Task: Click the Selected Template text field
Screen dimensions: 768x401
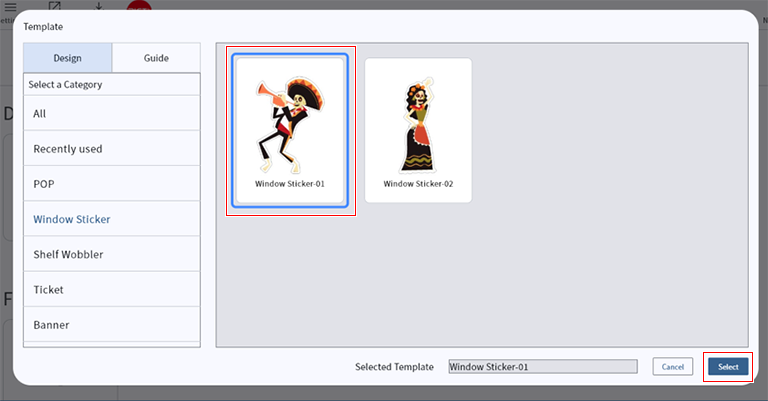Action: tap(542, 367)
